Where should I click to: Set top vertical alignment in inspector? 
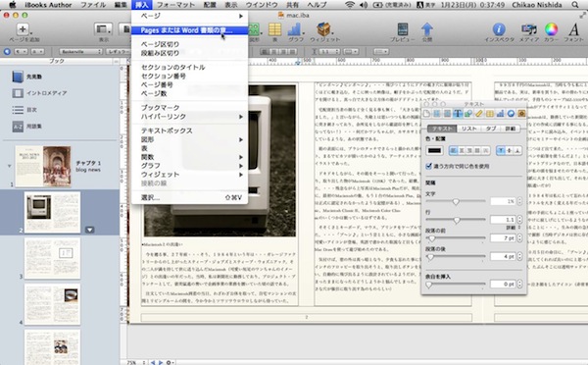pyautogui.click(x=501, y=150)
